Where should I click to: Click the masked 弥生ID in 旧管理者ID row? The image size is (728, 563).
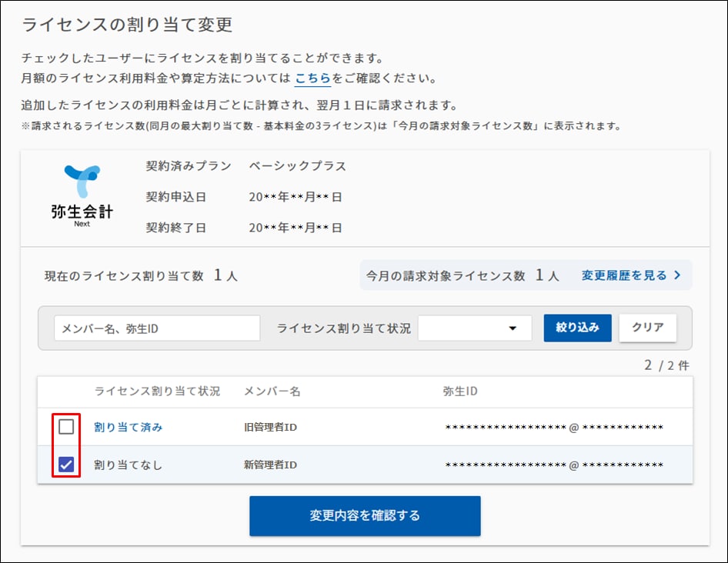coord(554,428)
